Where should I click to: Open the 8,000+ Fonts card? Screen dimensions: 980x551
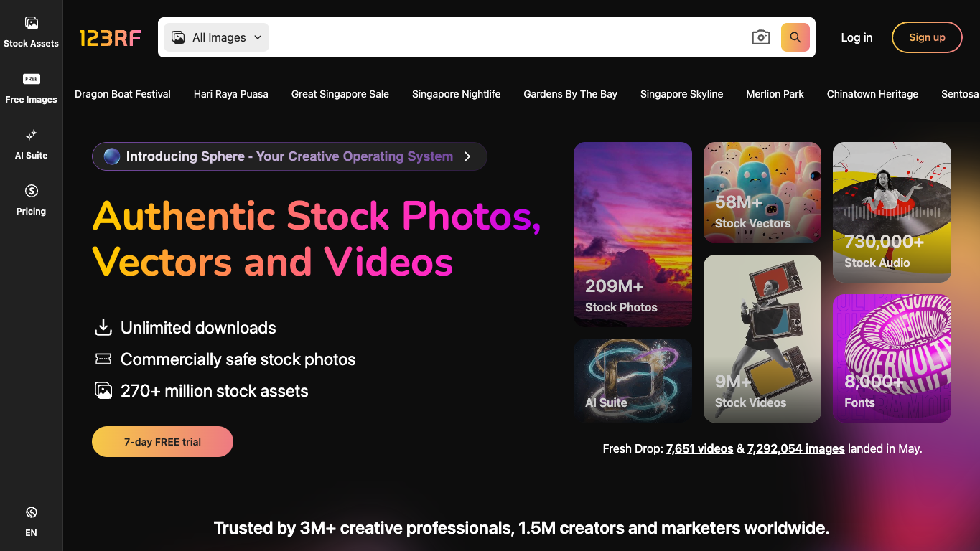(x=892, y=358)
